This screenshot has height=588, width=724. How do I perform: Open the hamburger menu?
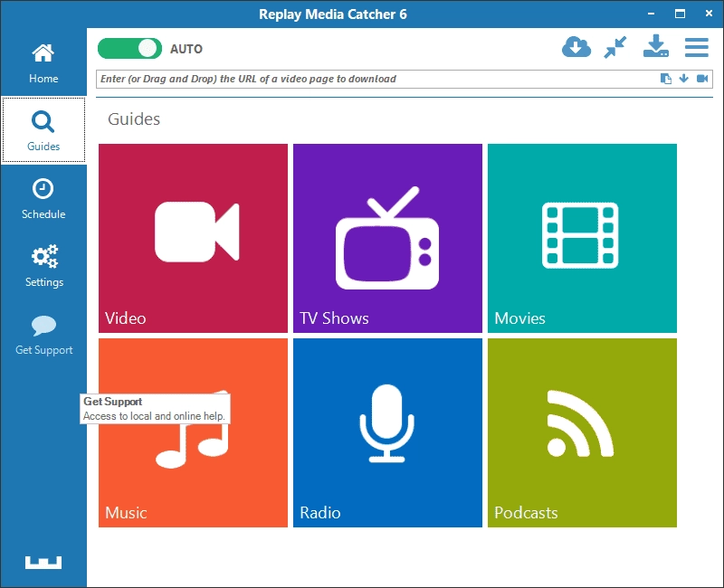pyautogui.click(x=696, y=47)
